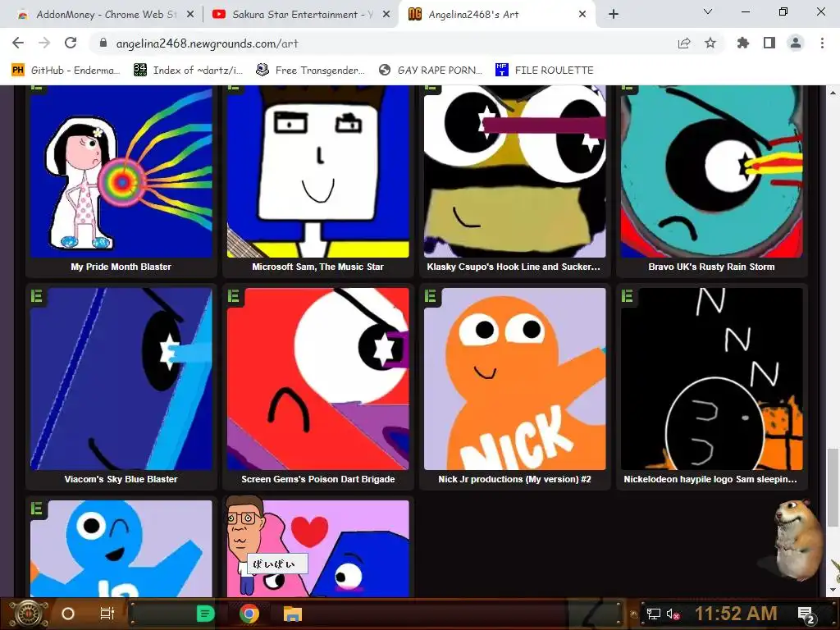840x630 pixels.
Task: Toggle the Chrome side panel
Action: click(769, 43)
